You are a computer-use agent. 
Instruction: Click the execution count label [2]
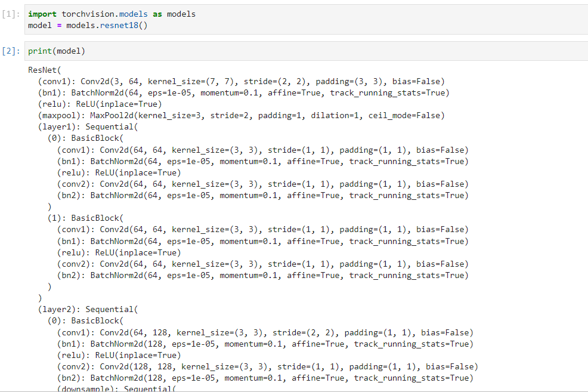coord(10,51)
